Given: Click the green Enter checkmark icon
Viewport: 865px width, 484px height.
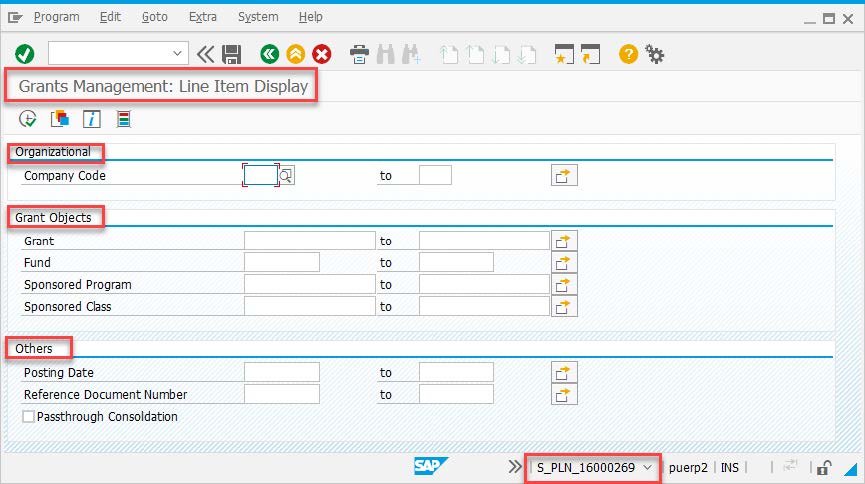Looking at the screenshot, I should [25, 54].
